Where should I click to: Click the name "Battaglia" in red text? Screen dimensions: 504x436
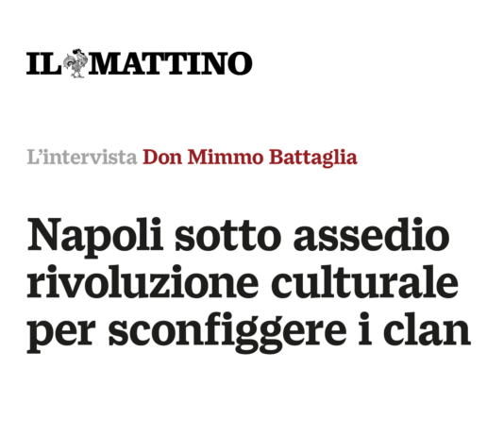point(313,159)
